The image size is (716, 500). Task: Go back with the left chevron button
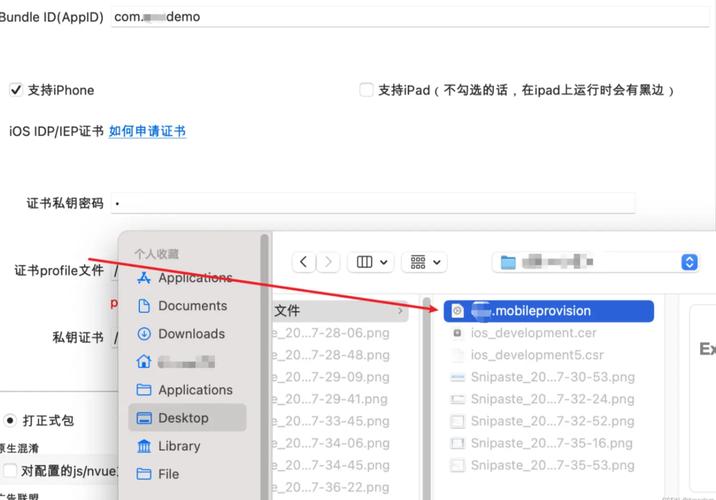[303, 262]
